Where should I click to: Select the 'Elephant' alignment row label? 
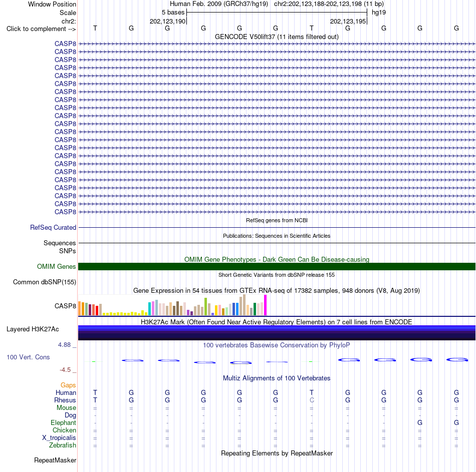pos(63,422)
